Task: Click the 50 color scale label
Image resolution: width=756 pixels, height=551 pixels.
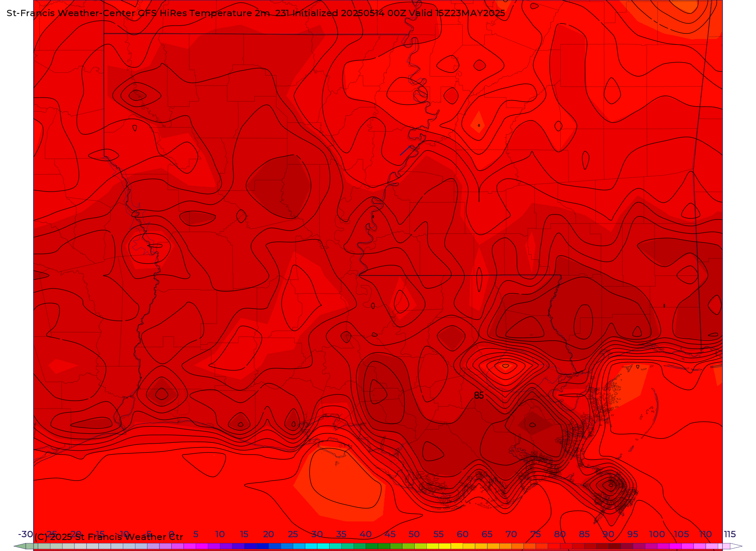Action: tap(414, 534)
